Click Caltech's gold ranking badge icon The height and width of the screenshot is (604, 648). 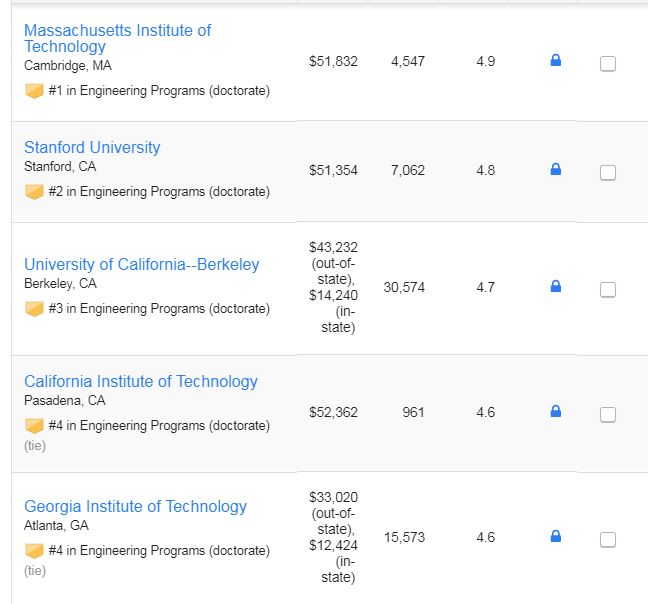pyautogui.click(x=34, y=426)
